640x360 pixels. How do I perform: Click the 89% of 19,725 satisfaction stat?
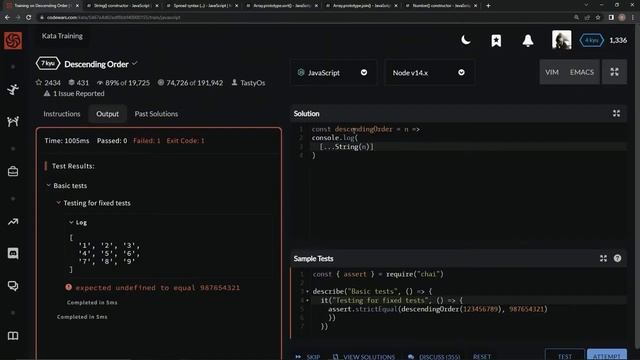(x=123, y=83)
